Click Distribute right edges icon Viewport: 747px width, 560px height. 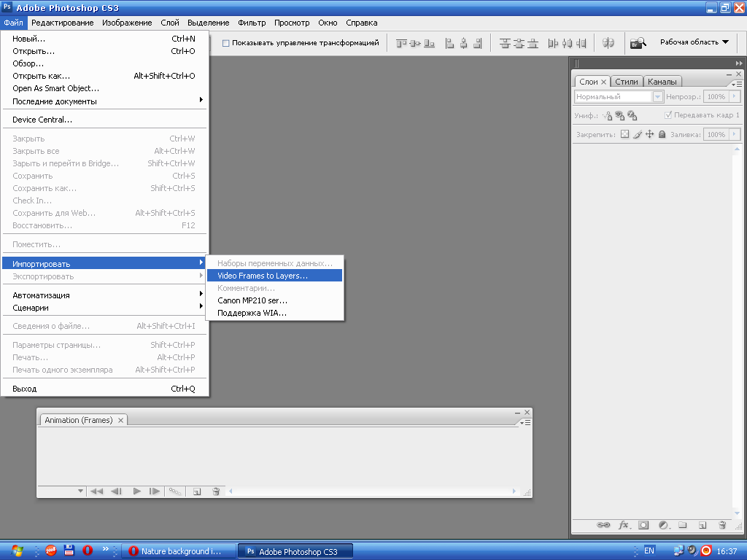[581, 43]
